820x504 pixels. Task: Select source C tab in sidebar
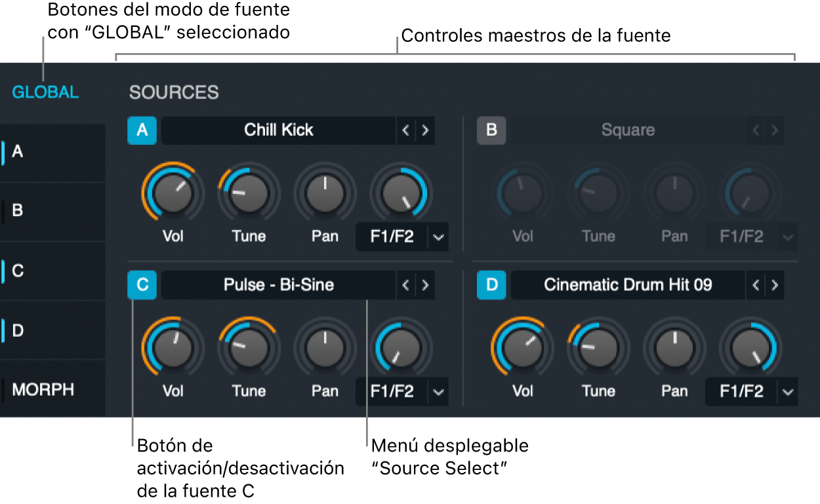click(52, 271)
